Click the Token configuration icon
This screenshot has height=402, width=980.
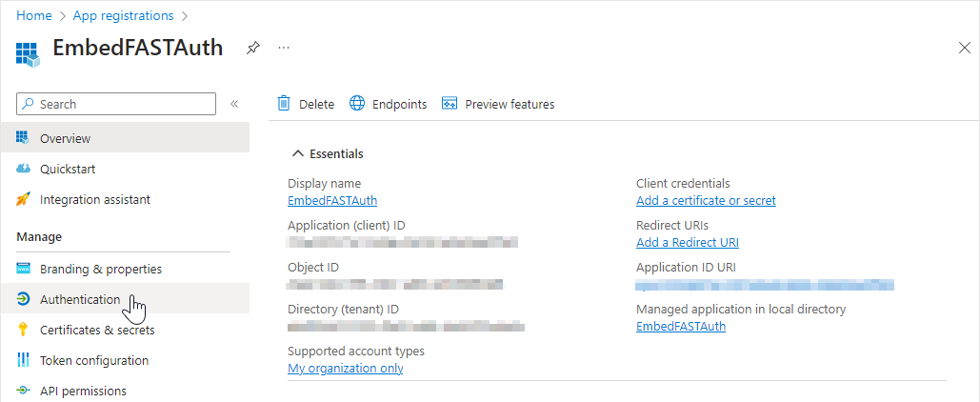(x=24, y=360)
